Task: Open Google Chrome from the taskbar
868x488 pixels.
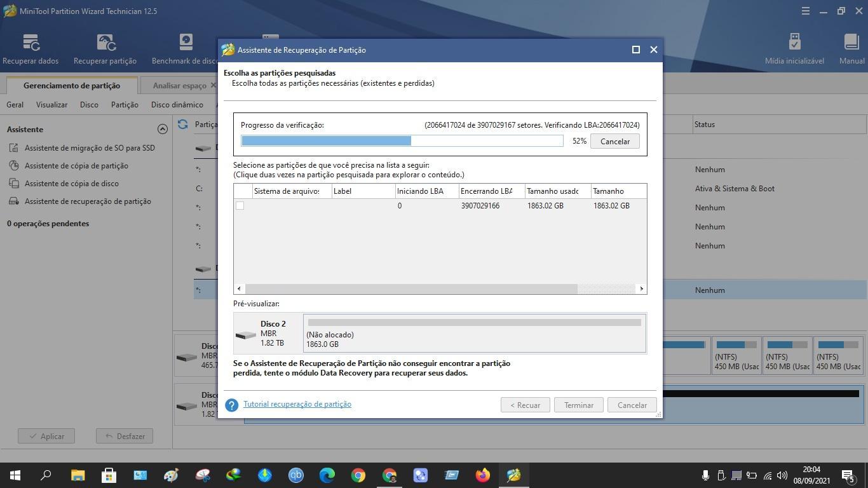Action: (358, 475)
